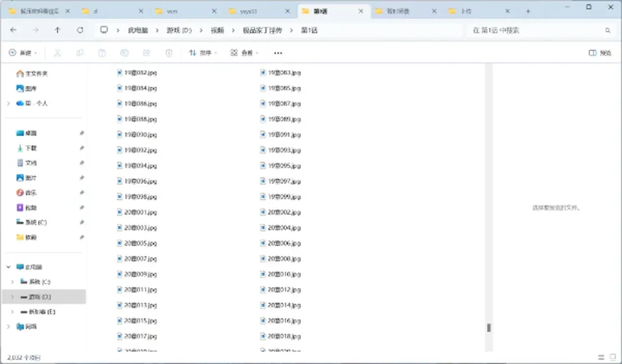Click 视频 breadcrumb in address bar
622x364 pixels.
click(217, 30)
